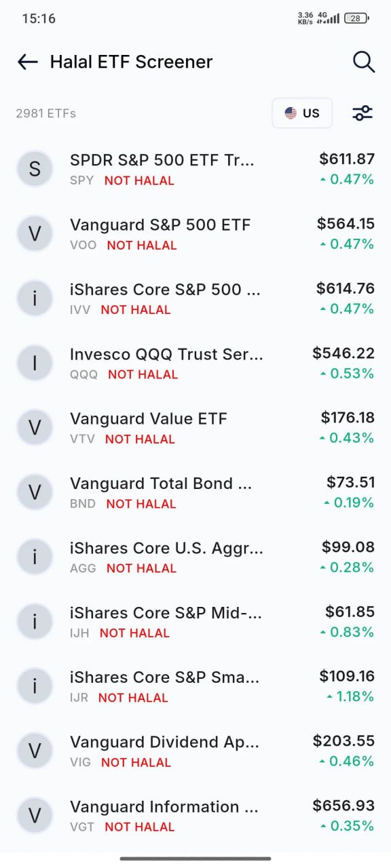Tap the battery indicator in status bar
The width and height of the screenshot is (391, 868).
[356, 18]
